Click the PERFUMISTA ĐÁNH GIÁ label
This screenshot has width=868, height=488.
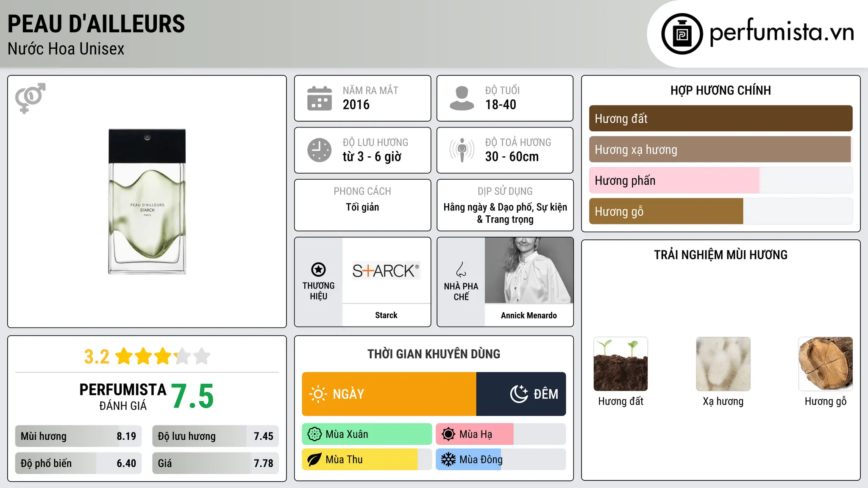coord(123,396)
